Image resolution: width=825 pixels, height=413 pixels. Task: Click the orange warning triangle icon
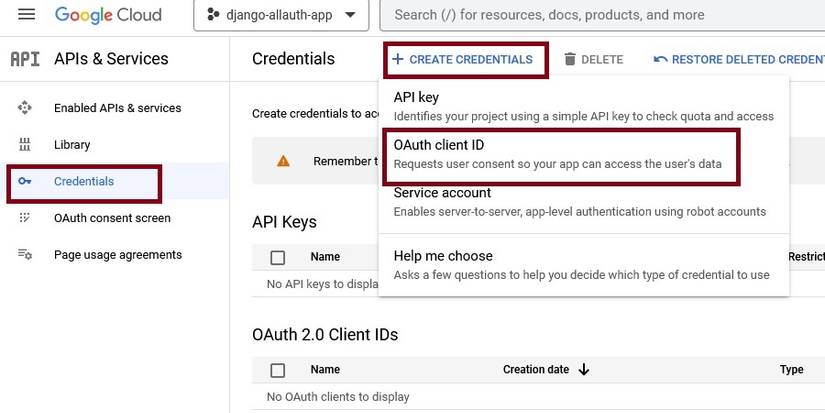point(284,161)
